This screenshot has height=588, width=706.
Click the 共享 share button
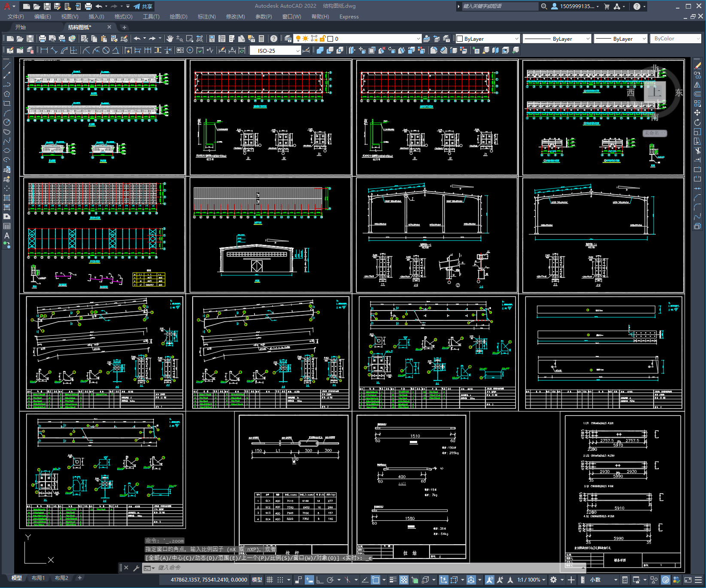coord(143,6)
